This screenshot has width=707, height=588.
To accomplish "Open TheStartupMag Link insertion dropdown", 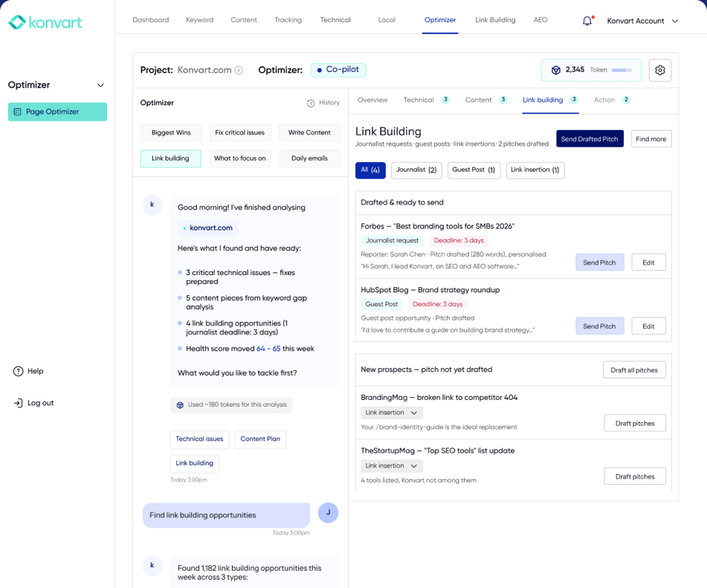I will click(391, 466).
